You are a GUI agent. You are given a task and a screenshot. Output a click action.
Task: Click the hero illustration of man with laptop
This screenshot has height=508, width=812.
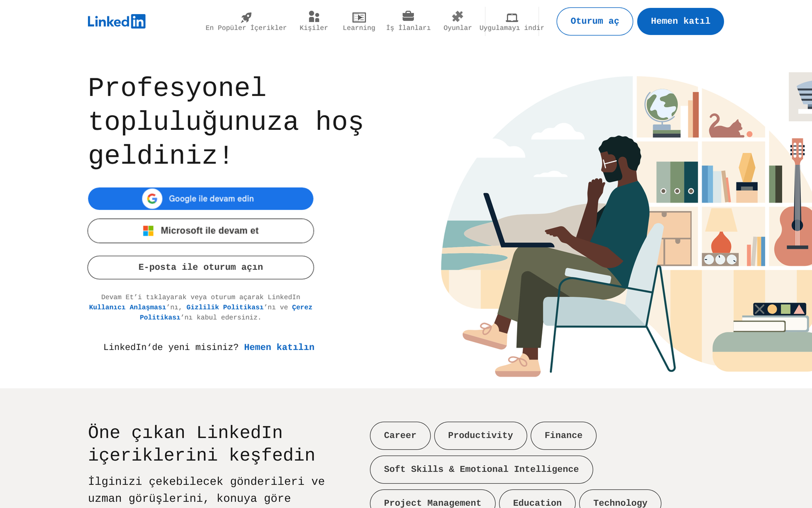pos(626,226)
